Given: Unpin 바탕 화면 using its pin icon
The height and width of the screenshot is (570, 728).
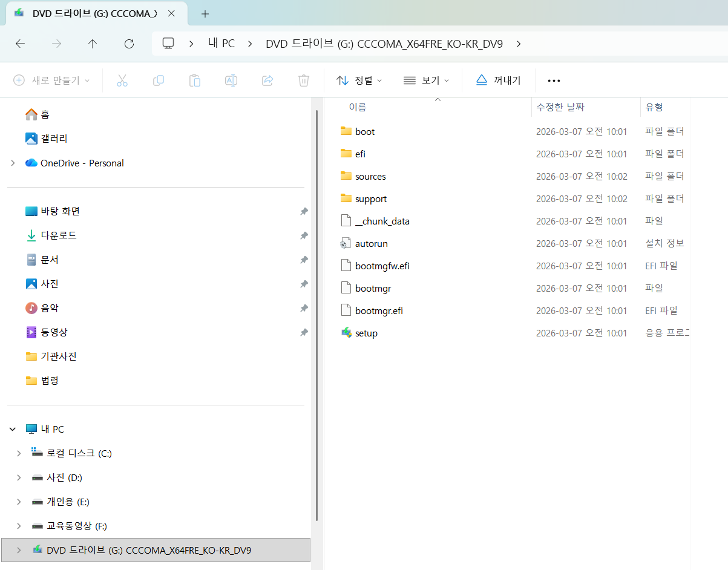Looking at the screenshot, I should [304, 211].
